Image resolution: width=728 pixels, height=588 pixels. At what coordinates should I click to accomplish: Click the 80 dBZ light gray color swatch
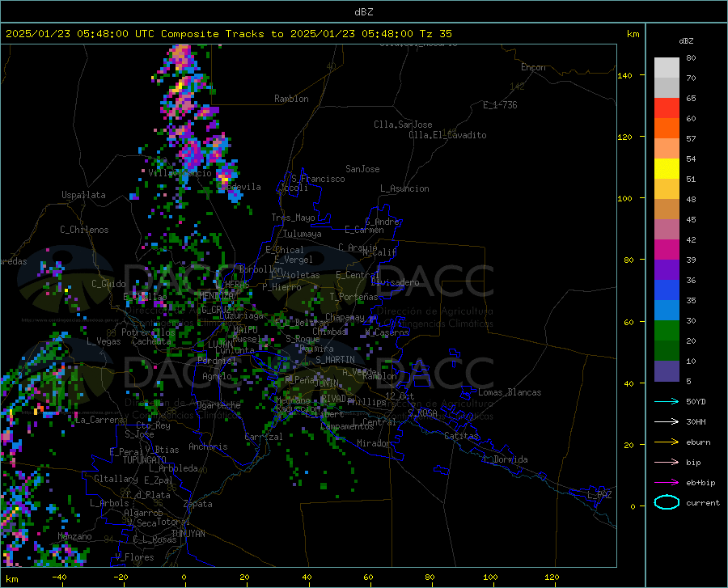click(667, 68)
